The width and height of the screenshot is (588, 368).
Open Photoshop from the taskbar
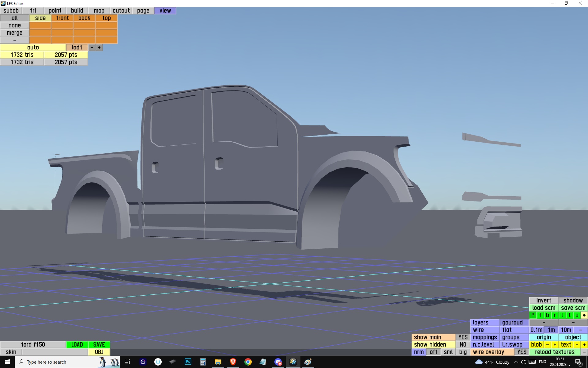click(188, 362)
